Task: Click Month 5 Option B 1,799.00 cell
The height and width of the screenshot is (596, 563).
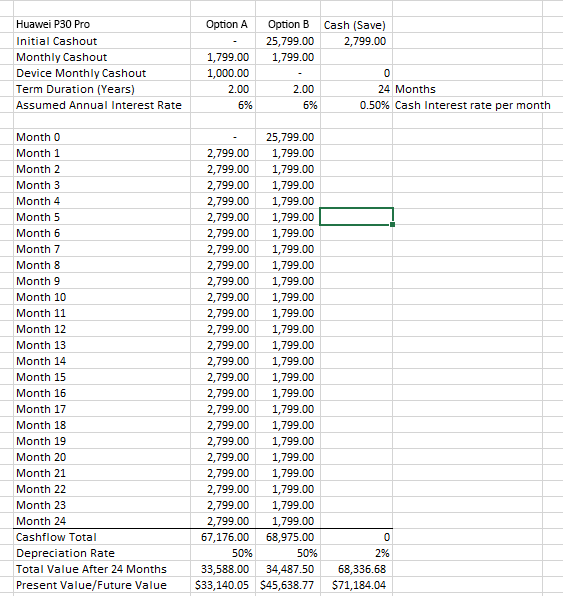Action: tap(288, 217)
